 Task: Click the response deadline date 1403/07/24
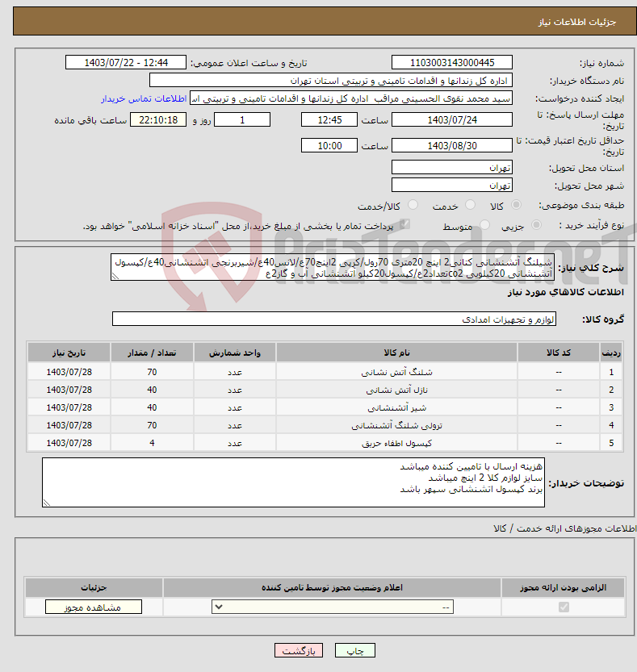tap(451, 120)
